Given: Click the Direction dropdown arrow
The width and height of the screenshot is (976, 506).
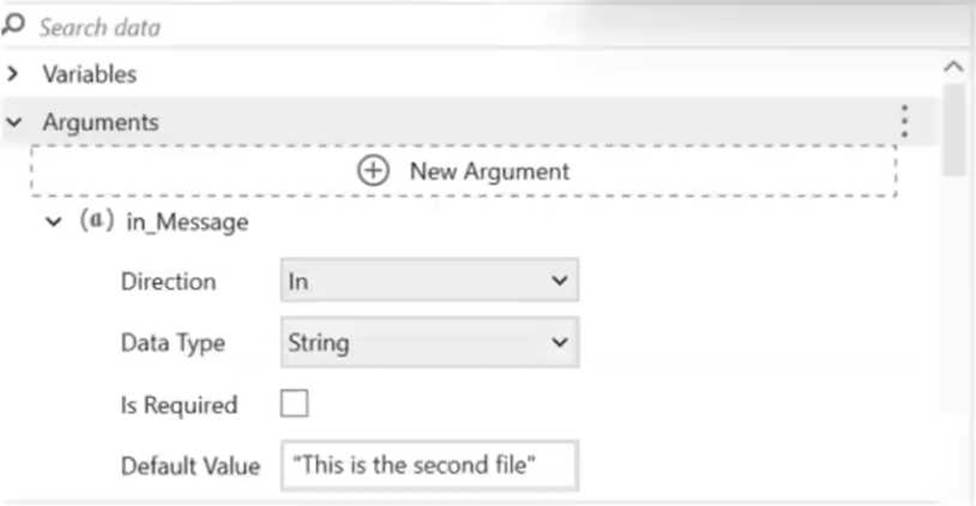Looking at the screenshot, I should 560,281.
